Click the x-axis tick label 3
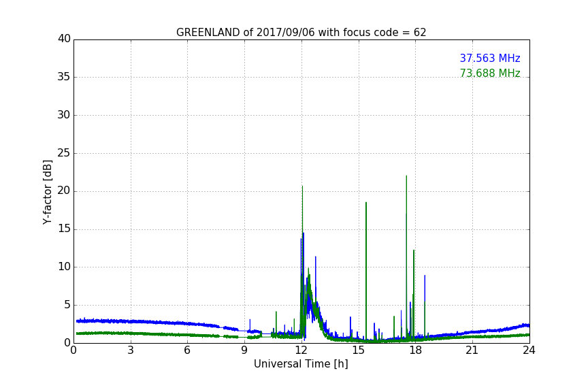The width and height of the screenshot is (588, 392). point(131,350)
